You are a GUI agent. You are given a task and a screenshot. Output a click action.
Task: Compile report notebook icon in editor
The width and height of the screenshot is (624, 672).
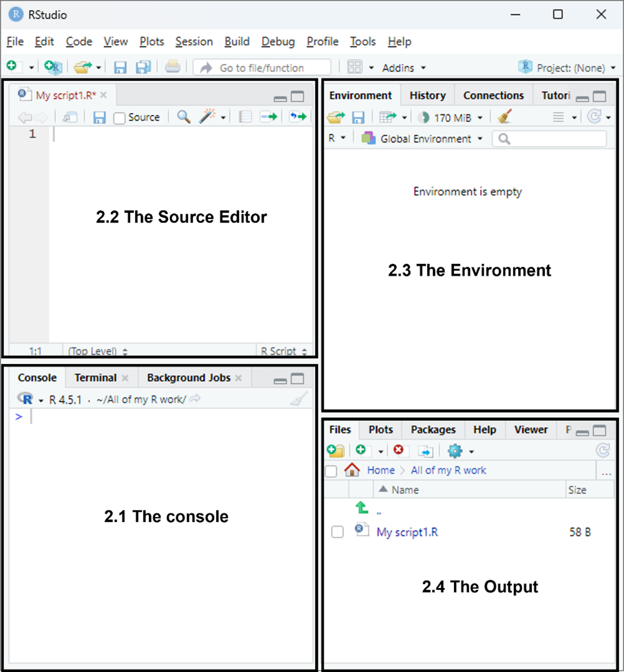point(245,117)
